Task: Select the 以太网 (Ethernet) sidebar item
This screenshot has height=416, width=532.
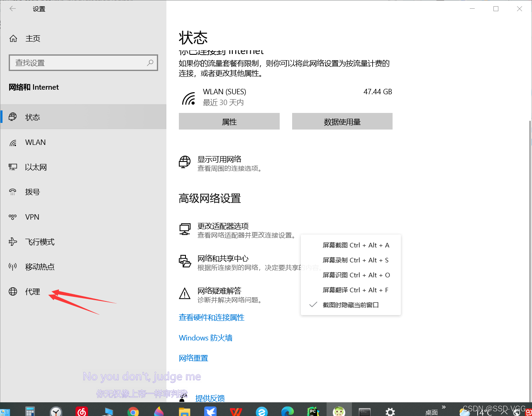Action: click(35, 167)
